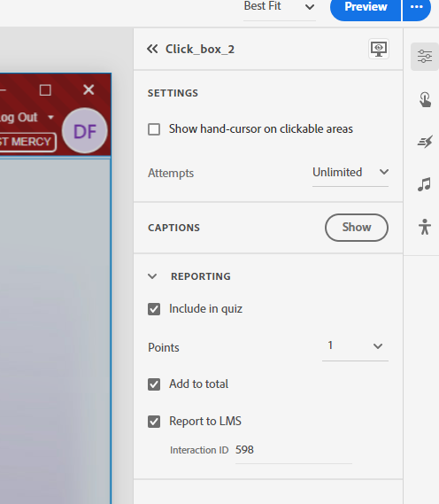Click the Captions Show button
This screenshot has width=439, height=504.
click(357, 228)
